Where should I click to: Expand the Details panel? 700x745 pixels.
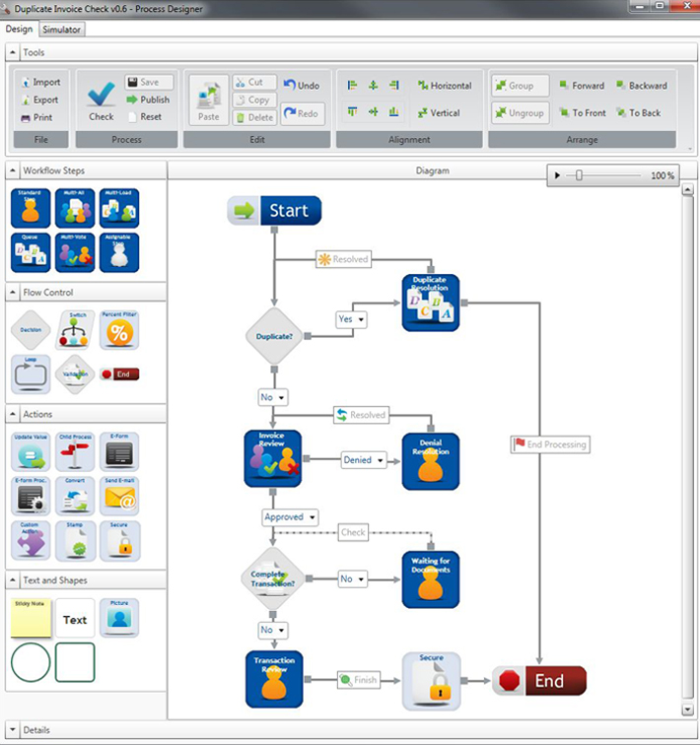coord(13,730)
